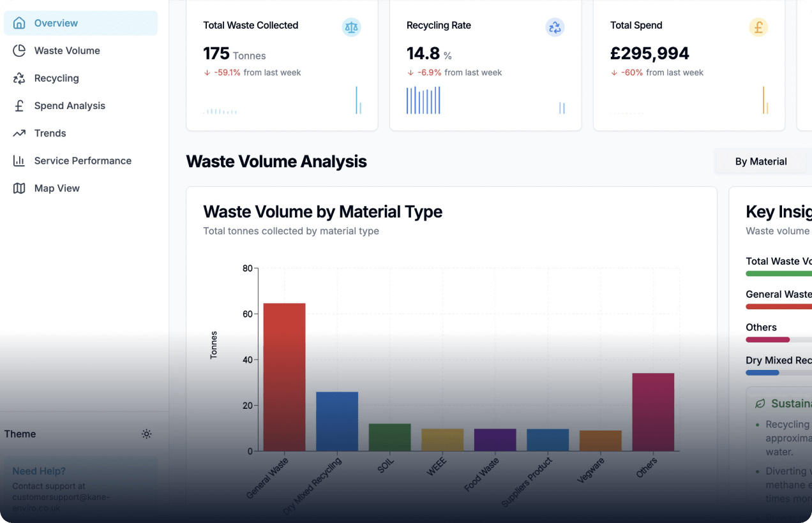Image resolution: width=812 pixels, height=523 pixels.
Task: Click the '175 Tonnes' value
Action: [234, 54]
